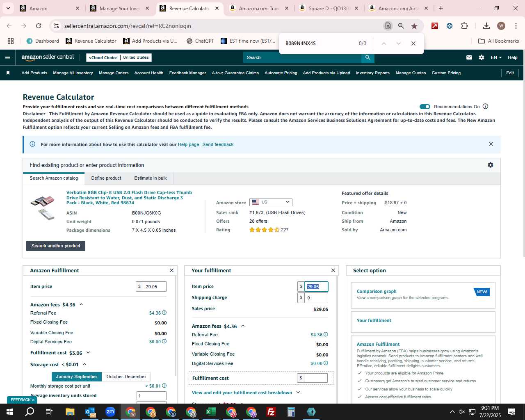Collapse Amazon fees in Amazon Fulfillment panel

81,304
